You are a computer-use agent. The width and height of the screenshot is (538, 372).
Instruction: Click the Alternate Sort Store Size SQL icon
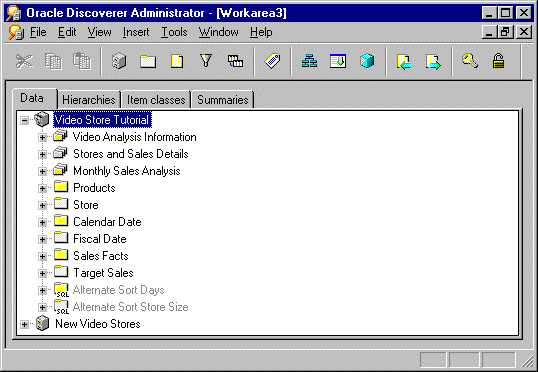(x=62, y=307)
